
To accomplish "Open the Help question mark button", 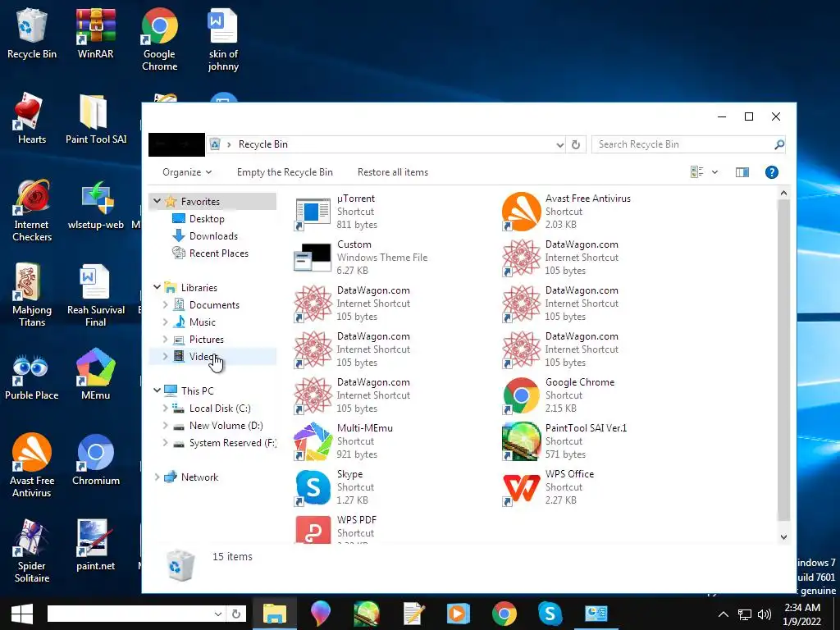I will 771,172.
